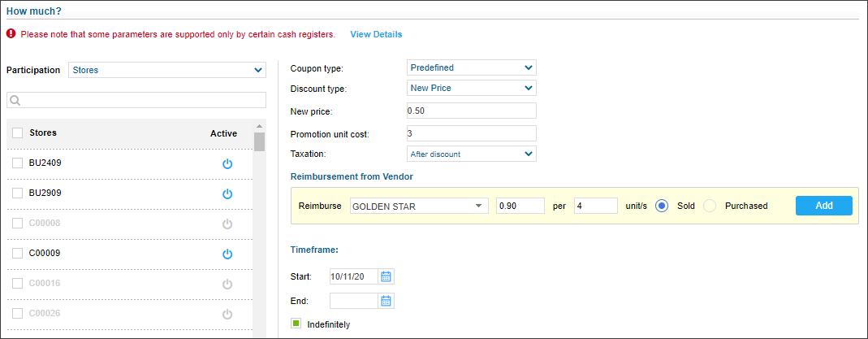Toggle active power icon for store BU2909
Image resolution: width=868 pixels, height=339 pixels.
point(227,193)
